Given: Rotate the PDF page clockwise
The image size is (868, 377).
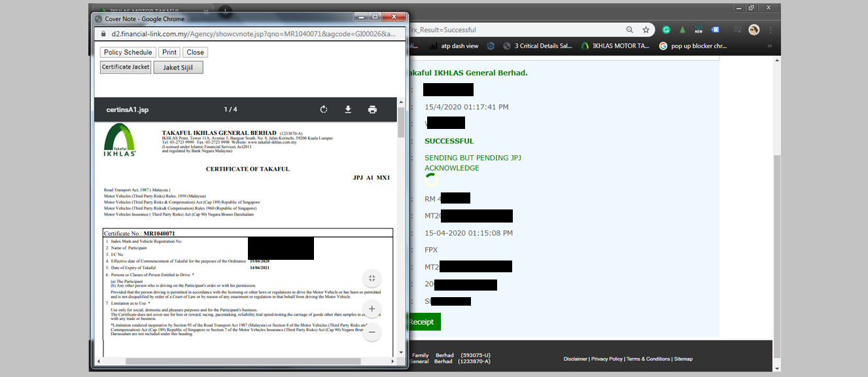Looking at the screenshot, I should click(323, 109).
